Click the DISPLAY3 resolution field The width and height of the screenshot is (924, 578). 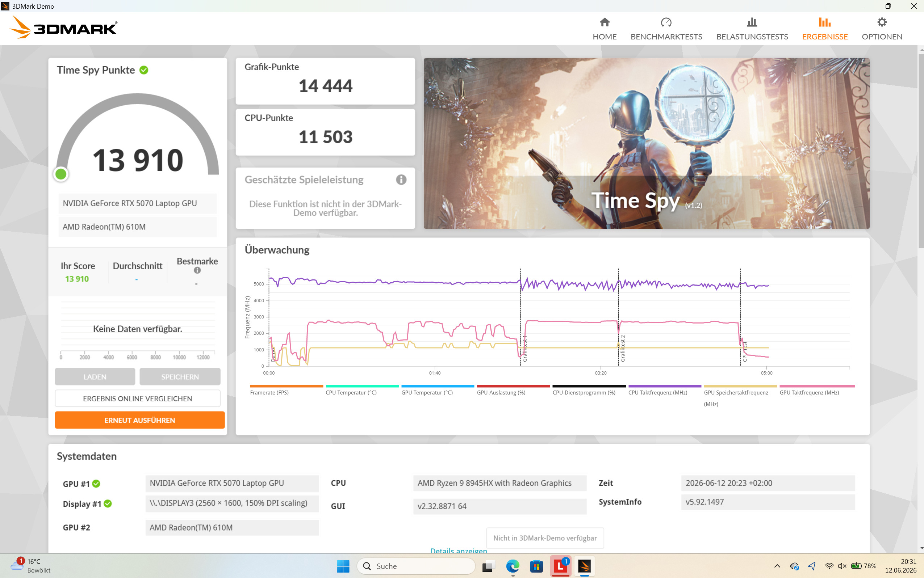[x=232, y=503]
